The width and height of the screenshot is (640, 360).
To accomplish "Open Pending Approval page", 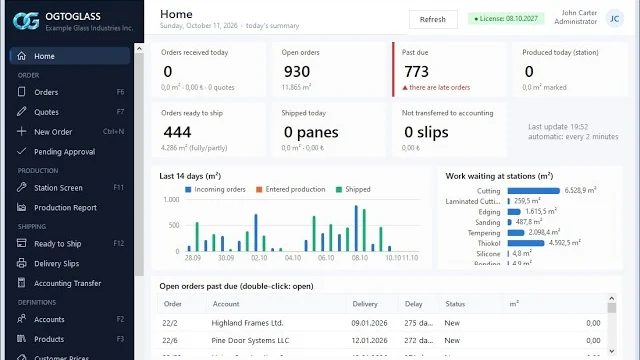I will click(70, 151).
